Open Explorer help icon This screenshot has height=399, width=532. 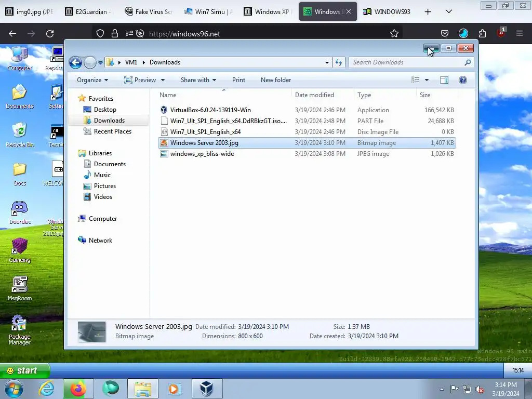(463, 80)
